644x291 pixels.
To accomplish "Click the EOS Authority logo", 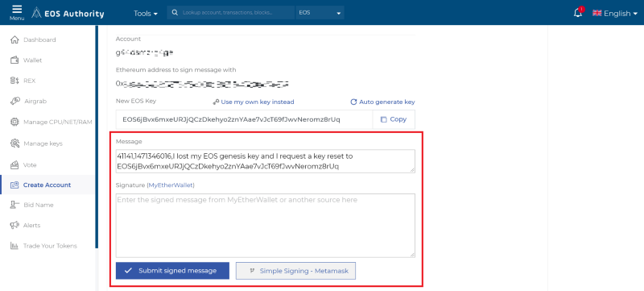I will pos(68,13).
